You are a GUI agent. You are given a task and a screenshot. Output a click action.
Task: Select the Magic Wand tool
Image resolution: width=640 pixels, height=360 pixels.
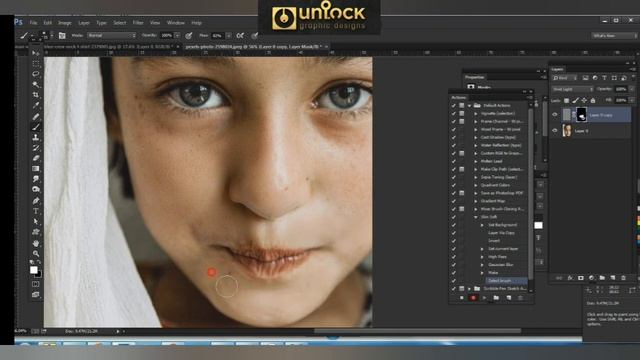click(36, 84)
